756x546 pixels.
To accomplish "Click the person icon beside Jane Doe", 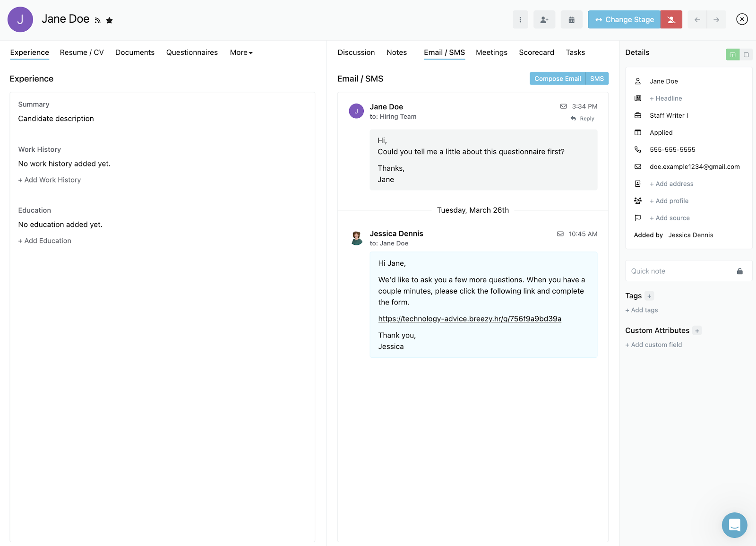I will [638, 81].
